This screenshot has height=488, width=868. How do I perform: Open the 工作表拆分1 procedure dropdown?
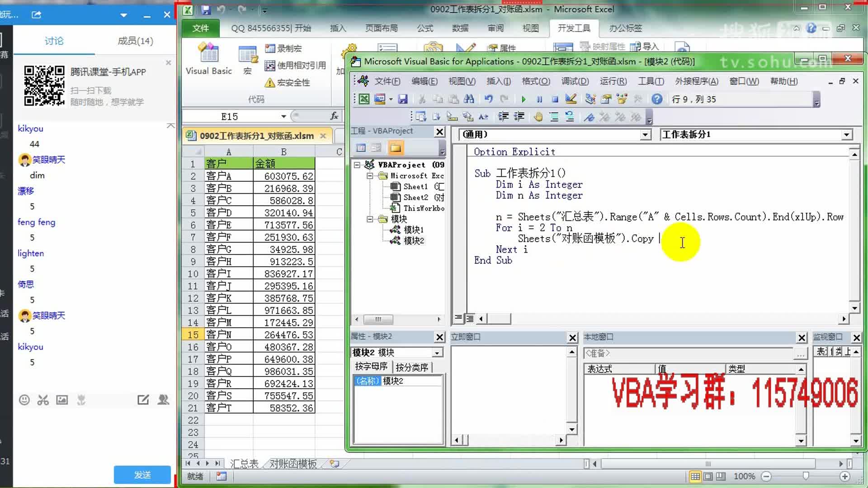tap(846, 134)
